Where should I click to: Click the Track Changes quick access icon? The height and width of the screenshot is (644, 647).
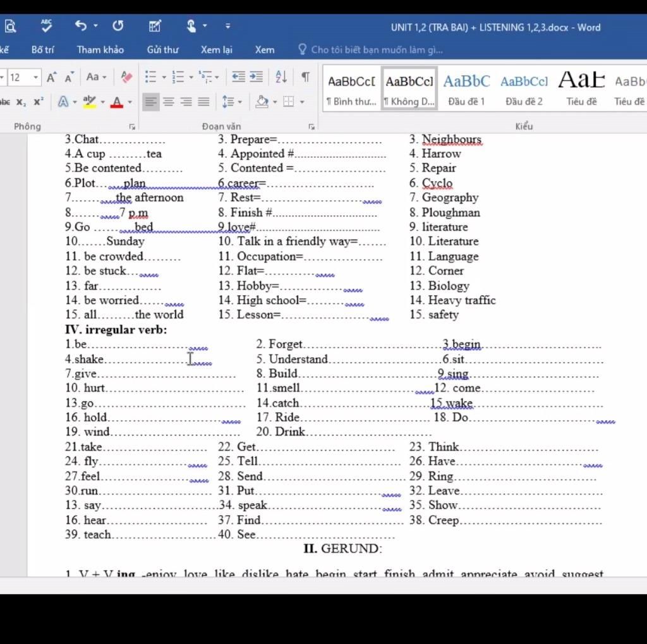tap(155, 26)
